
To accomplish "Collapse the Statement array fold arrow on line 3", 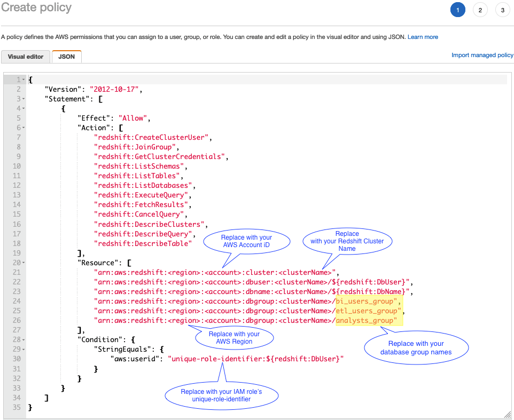I will point(24,99).
